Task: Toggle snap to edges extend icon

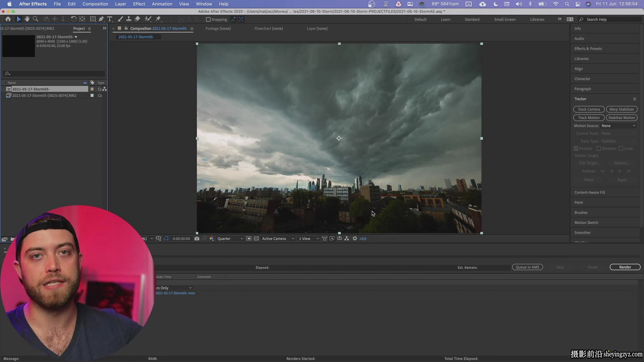Action: (233, 19)
